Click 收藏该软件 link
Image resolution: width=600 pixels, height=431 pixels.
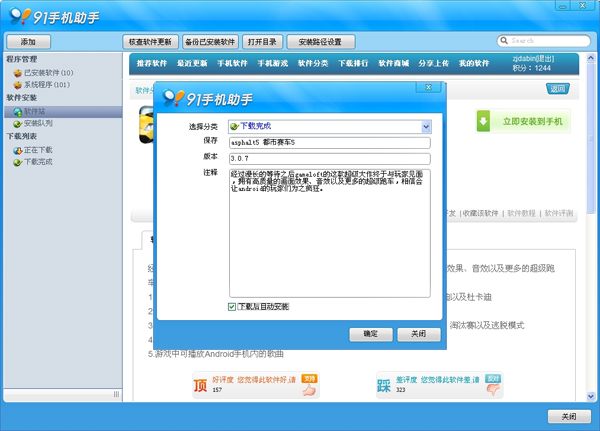tap(480, 213)
